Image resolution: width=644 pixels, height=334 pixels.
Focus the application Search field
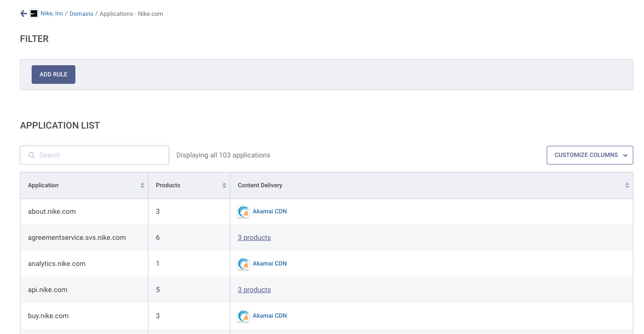click(100, 155)
